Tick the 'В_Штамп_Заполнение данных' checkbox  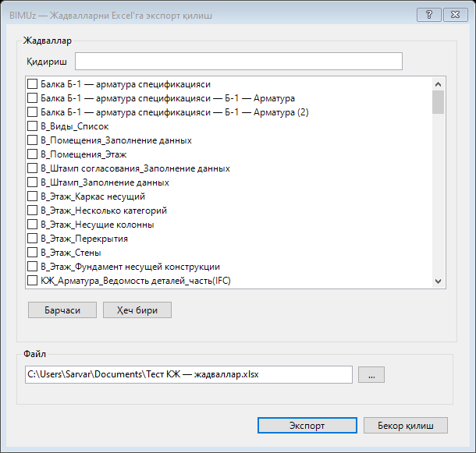[32, 182]
